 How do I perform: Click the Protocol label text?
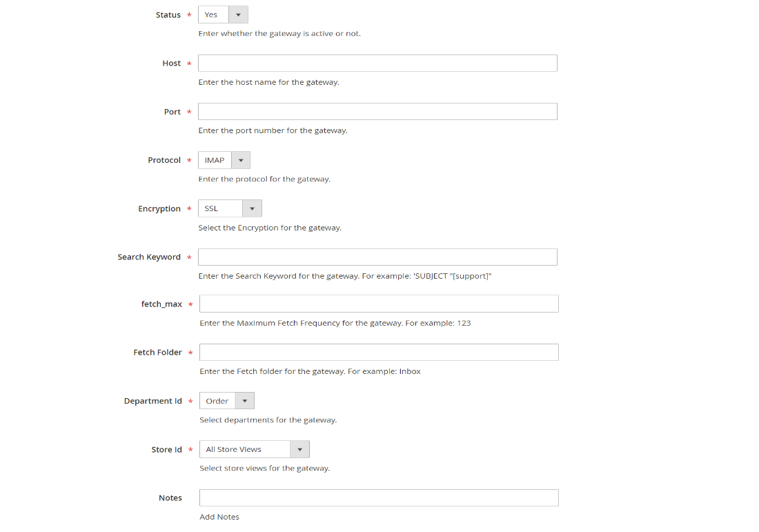pyautogui.click(x=164, y=160)
